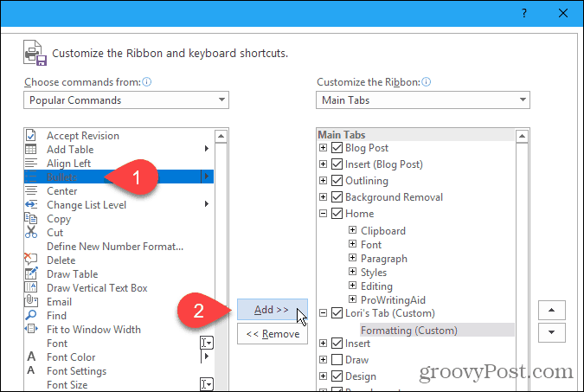Uncheck the Blog Post tab checkbox
The width and height of the screenshot is (584, 392).
tap(337, 148)
